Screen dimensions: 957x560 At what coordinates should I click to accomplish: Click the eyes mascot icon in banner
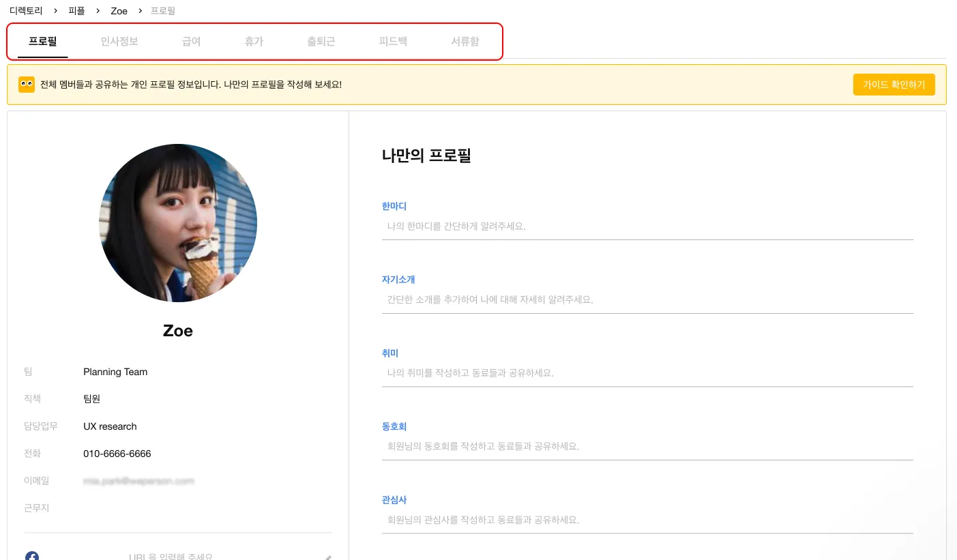pyautogui.click(x=27, y=85)
